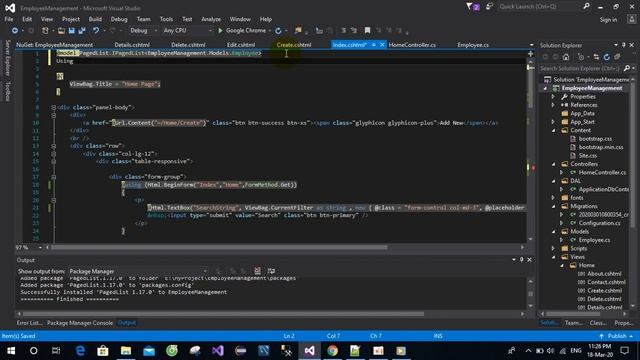This screenshot has height=360, width=640.
Task: Toggle a bookmark with the bookmark icon
Action: point(367,31)
